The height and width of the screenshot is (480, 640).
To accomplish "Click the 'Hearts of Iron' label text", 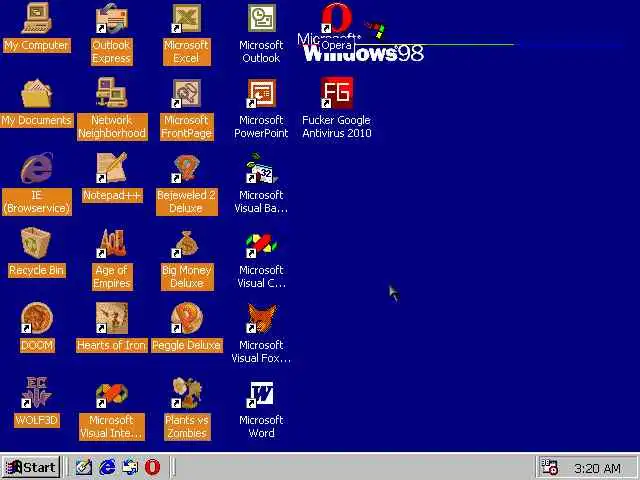I will [111, 345].
